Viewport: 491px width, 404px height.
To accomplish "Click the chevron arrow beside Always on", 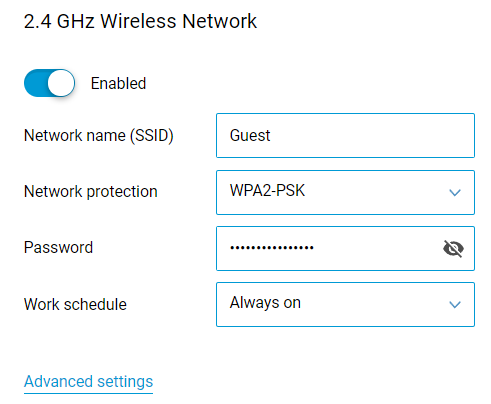I will point(455,305).
